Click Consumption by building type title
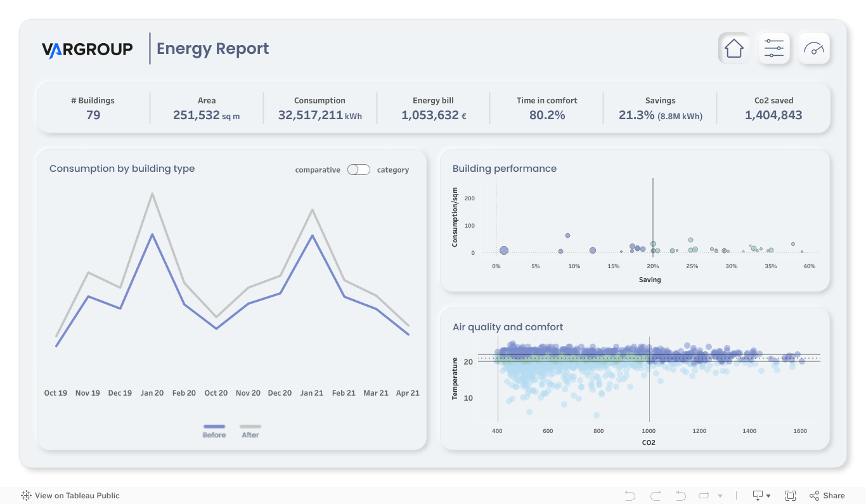 click(122, 169)
